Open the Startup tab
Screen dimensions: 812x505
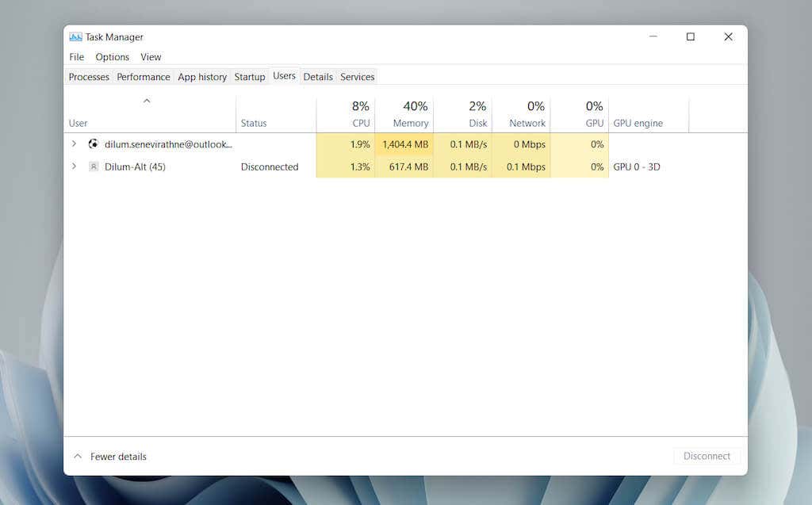(250, 77)
